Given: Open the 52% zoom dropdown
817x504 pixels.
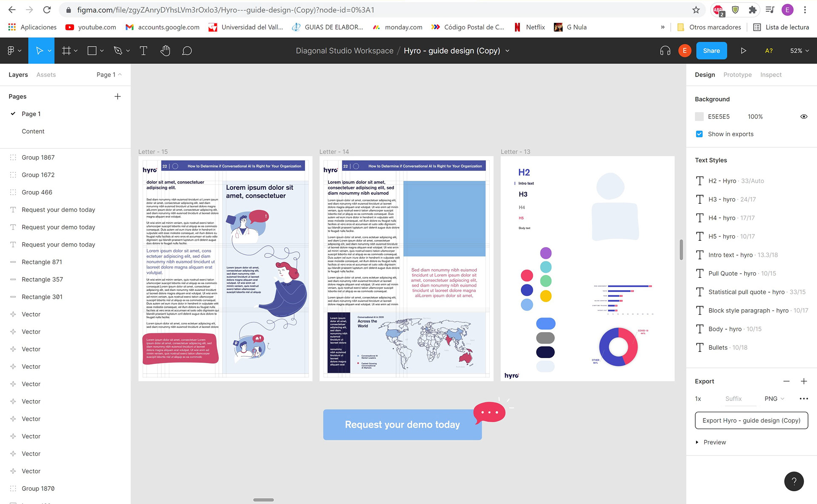Looking at the screenshot, I should coord(799,51).
